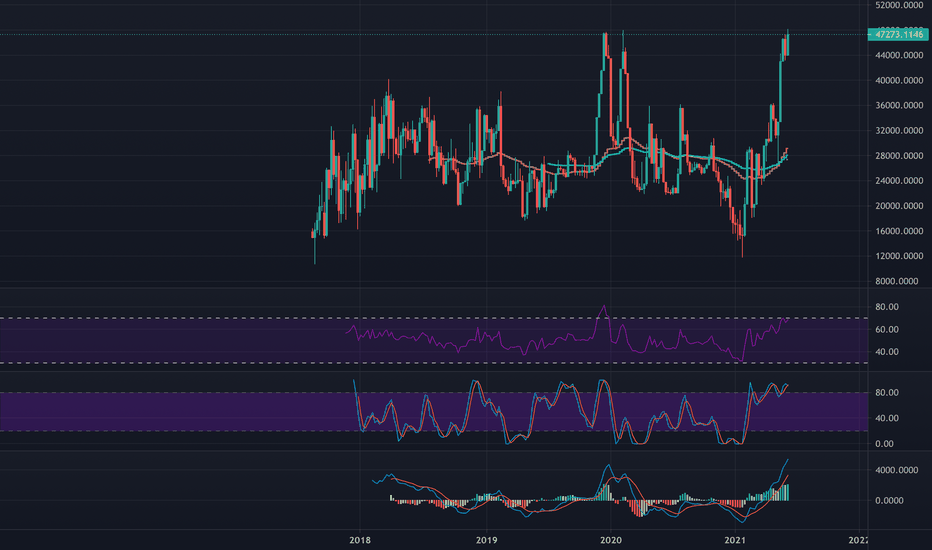The height and width of the screenshot is (550, 932).
Task: Select the 40.00 label of the RSI pane
Action: (x=887, y=352)
